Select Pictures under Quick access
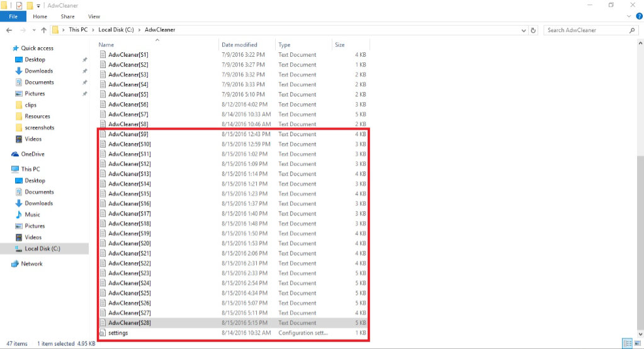 pyautogui.click(x=35, y=94)
